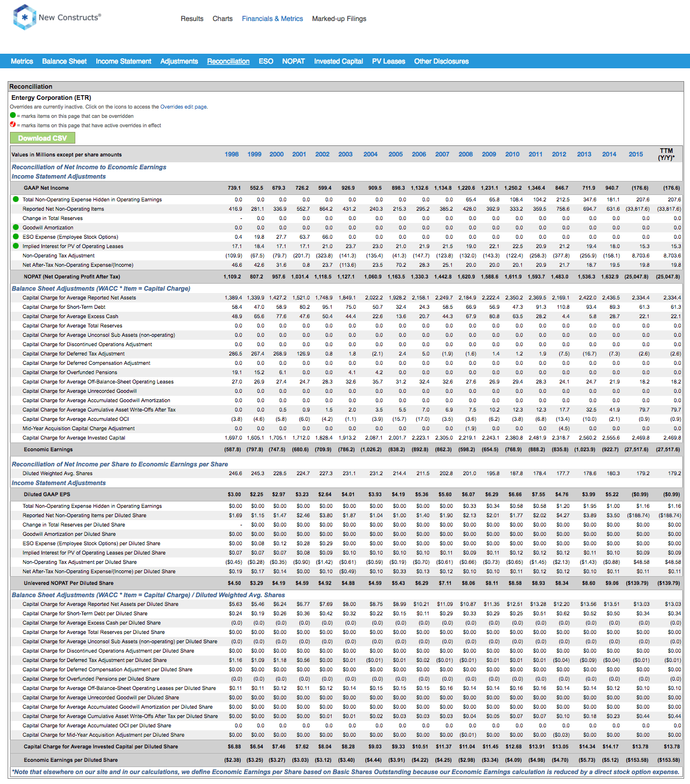Select "Change in Total Reserves" row label
Viewport: 690px width, 784px height.
[x=53, y=218]
